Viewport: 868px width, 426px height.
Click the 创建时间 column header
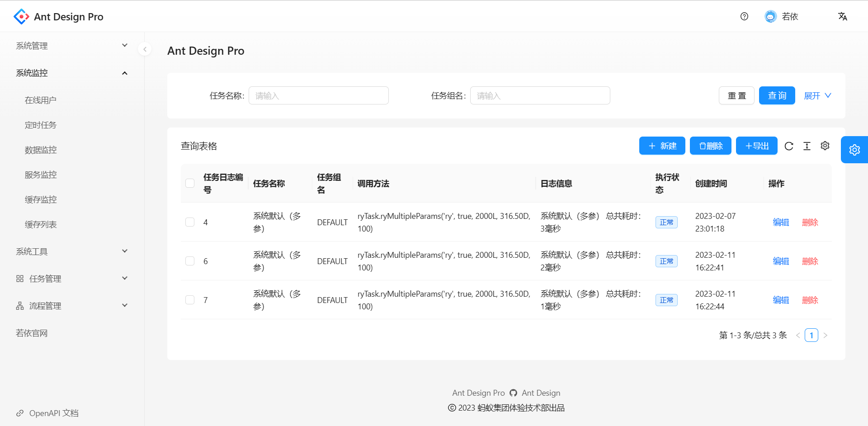(711, 183)
